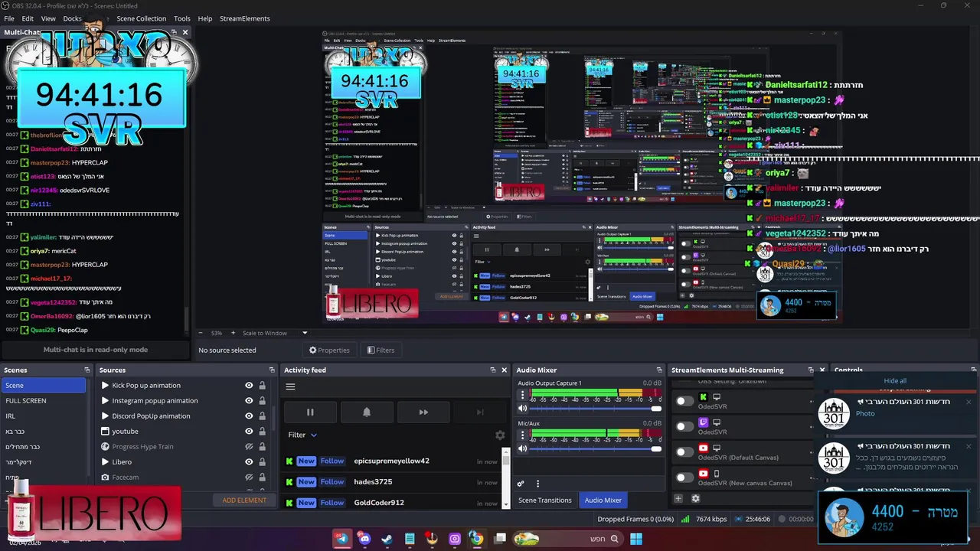Enable OdedSVR (New canvas Canvas) YouTube toggle
This screenshot has width=980, height=551.
point(684,478)
